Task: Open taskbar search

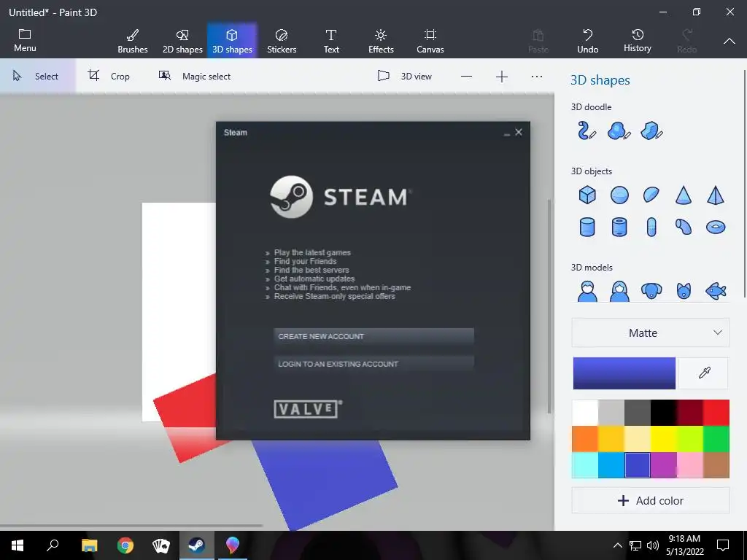Action: pyautogui.click(x=53, y=545)
